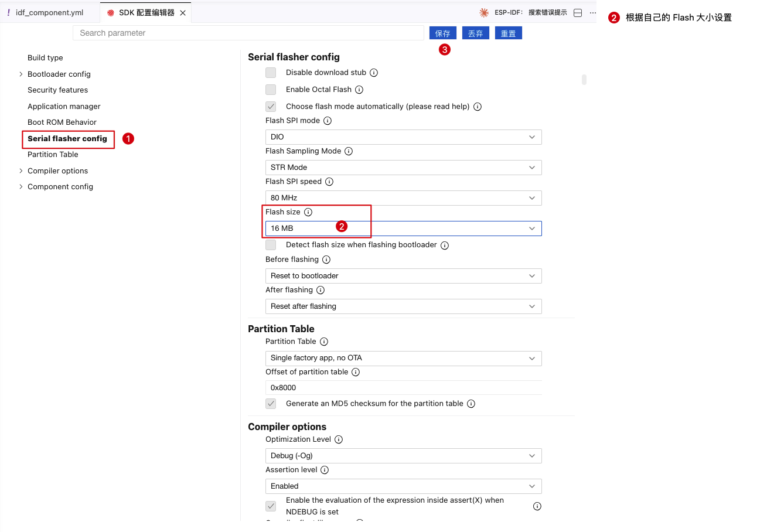
Task: Open info for Choose flash mode automatically
Action: 478,107
